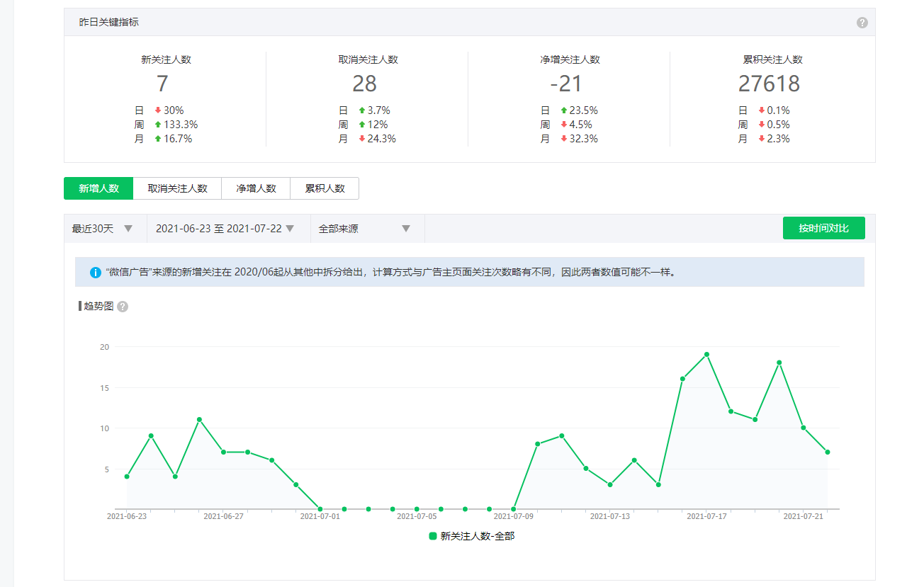Click the 133.3% weekly change value

click(181, 125)
